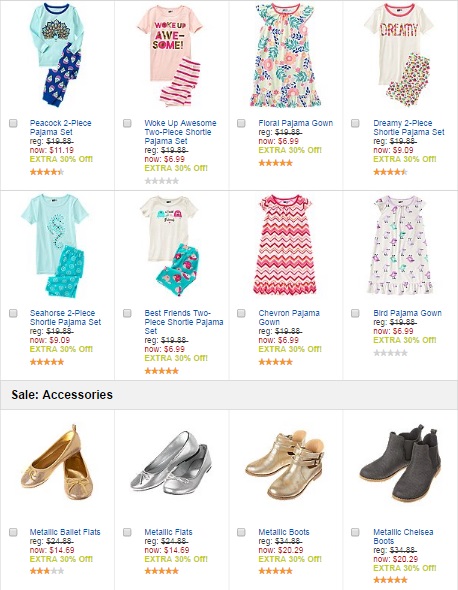Click the Peacock pajama set product image
This screenshot has height=590, width=458.
(57, 55)
